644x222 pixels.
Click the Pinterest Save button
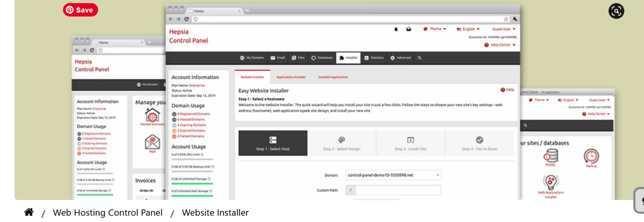pos(80,10)
